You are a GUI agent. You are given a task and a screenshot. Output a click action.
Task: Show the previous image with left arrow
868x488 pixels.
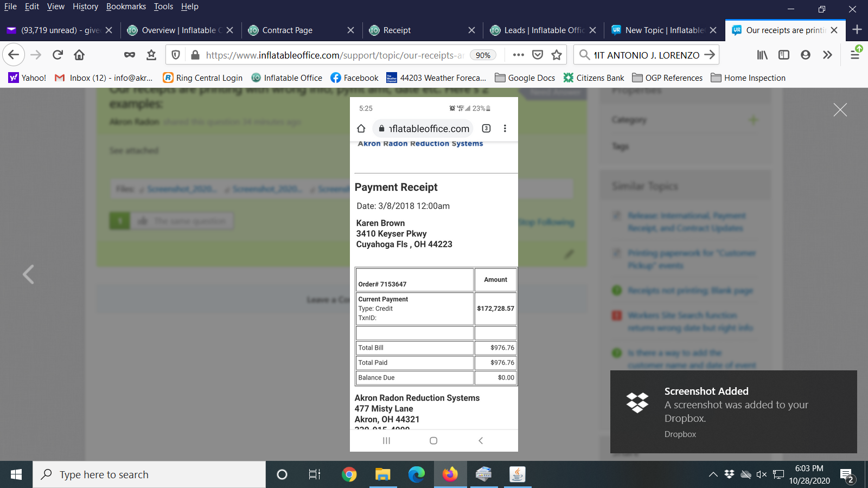coord(28,274)
